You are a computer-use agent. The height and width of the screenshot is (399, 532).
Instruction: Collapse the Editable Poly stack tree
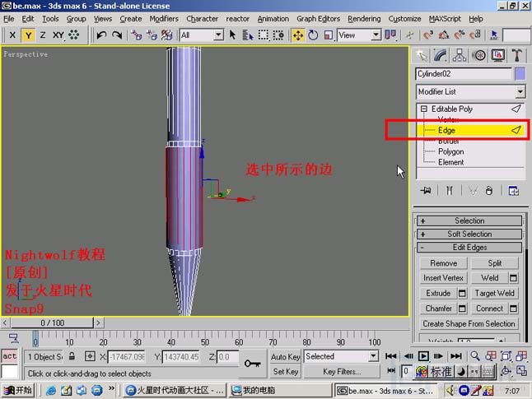coord(423,109)
